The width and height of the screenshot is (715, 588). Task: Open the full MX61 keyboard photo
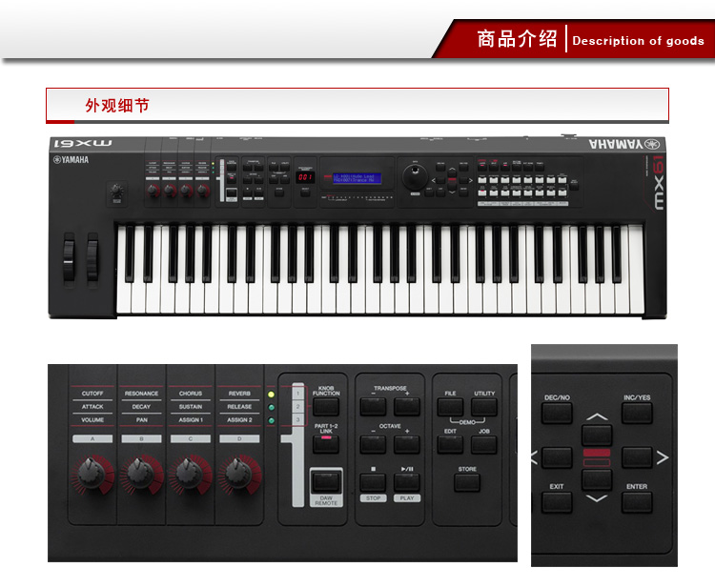tap(357, 227)
